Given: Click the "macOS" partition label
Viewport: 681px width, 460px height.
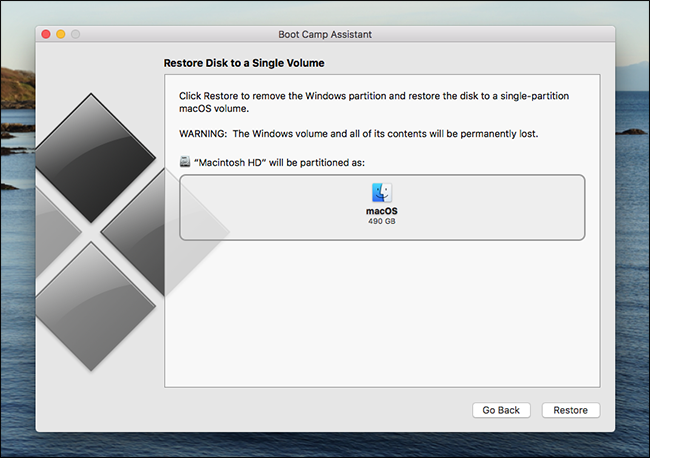Looking at the screenshot, I should pyautogui.click(x=381, y=211).
